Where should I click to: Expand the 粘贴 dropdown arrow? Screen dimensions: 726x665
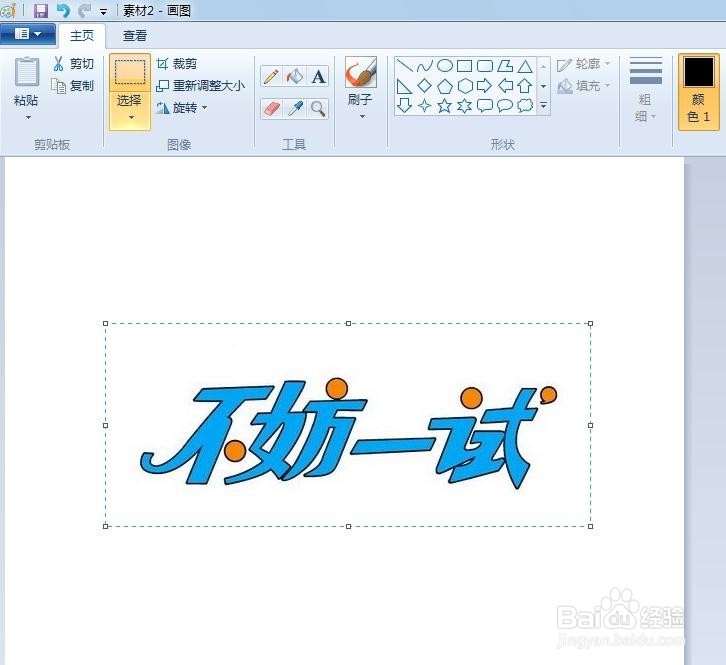(x=28, y=118)
